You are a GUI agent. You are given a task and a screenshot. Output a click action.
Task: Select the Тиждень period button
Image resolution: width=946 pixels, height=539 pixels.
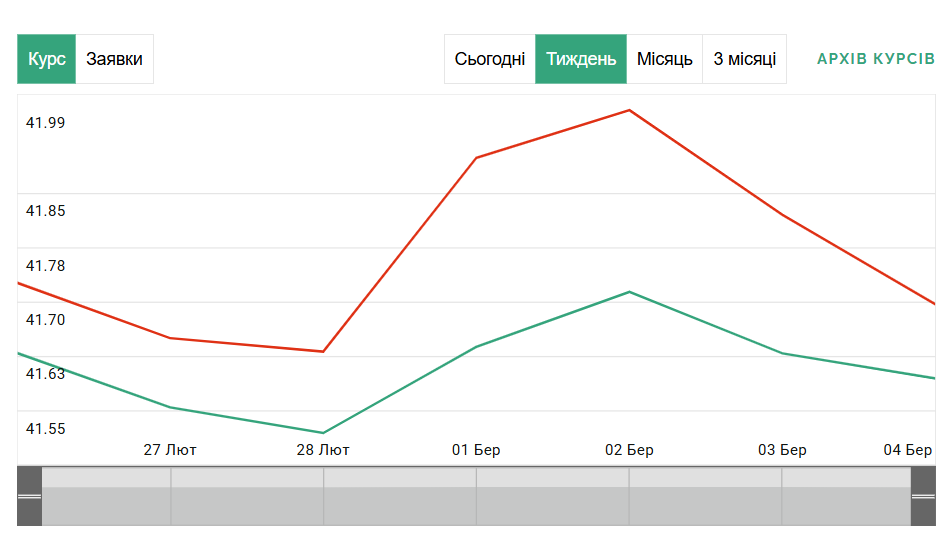(581, 59)
